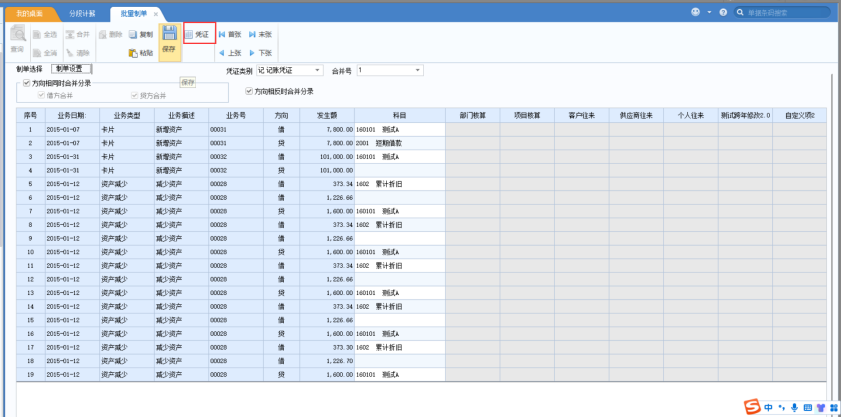Click the 保存 (Save) floppy disk icon
This screenshot has width=841, height=418.
[x=169, y=34]
